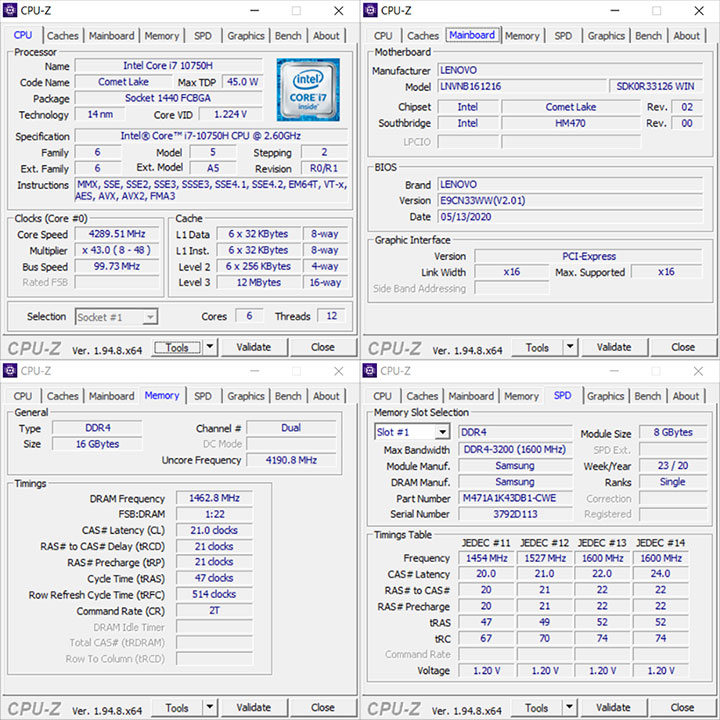
Task: Click the Uncore Frequency value 4190.8 MHz
Action: [x=292, y=460]
